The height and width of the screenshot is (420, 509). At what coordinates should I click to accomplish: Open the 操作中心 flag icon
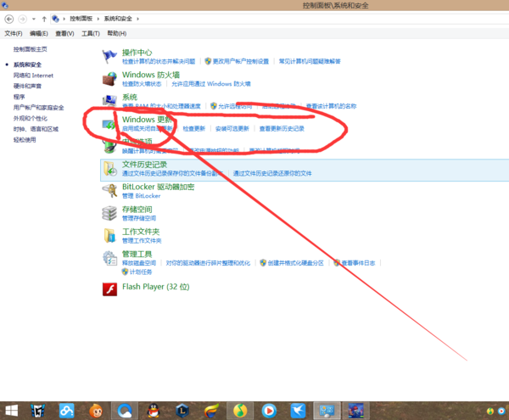109,57
